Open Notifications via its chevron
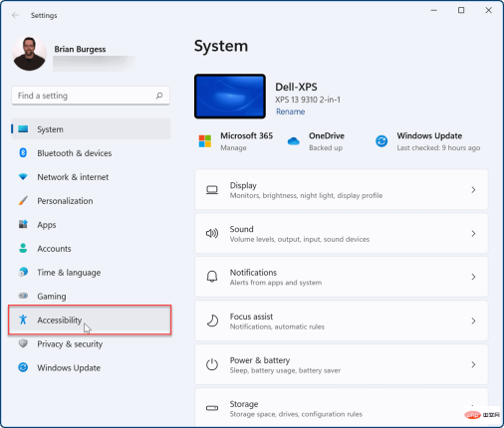 (x=473, y=277)
